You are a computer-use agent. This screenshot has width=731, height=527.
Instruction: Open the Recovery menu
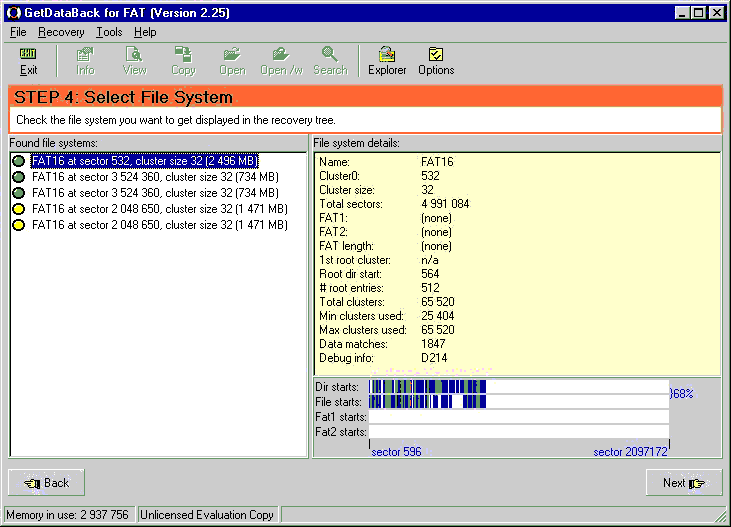(61, 32)
